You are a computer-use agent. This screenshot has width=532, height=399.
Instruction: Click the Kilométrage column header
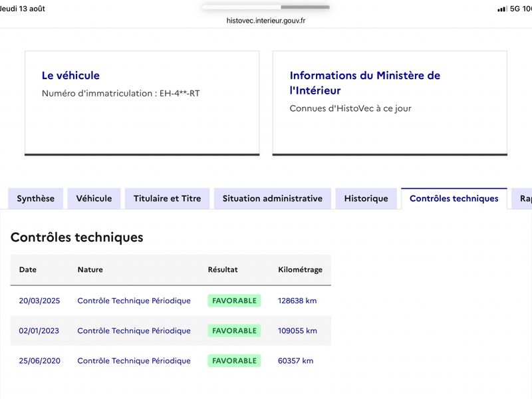click(x=301, y=270)
